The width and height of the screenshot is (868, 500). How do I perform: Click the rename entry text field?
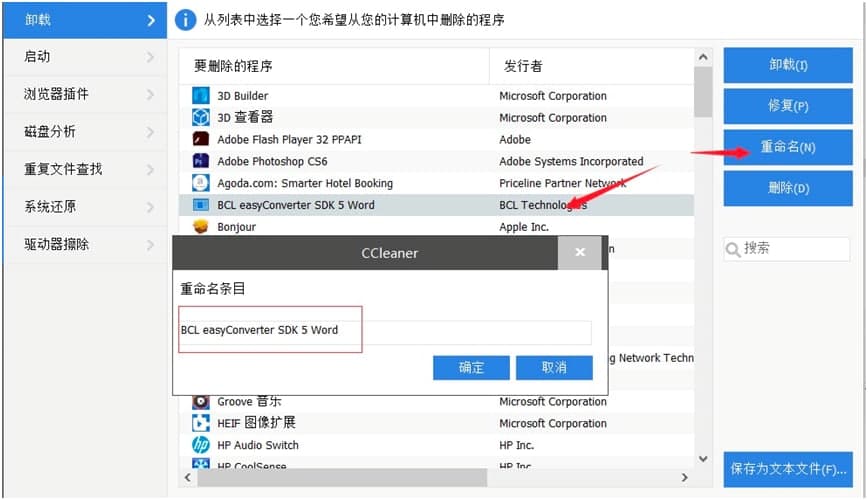[385, 331]
